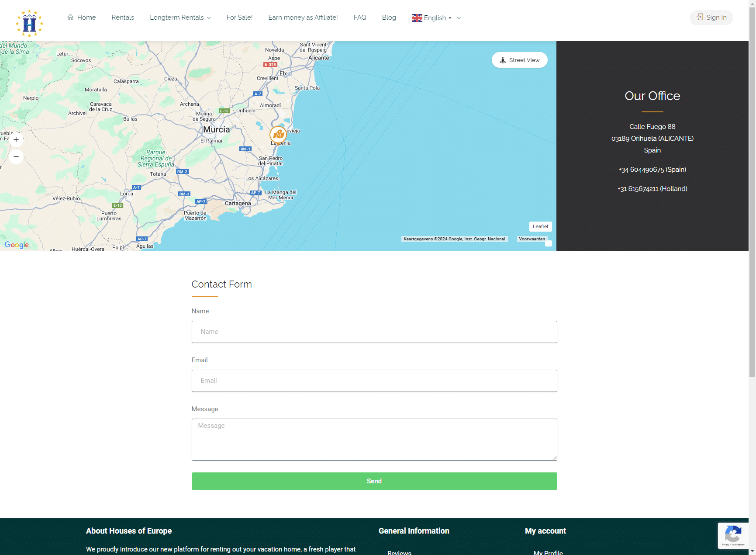756x555 pixels.
Task: Navigate to the Blog page
Action: click(389, 17)
